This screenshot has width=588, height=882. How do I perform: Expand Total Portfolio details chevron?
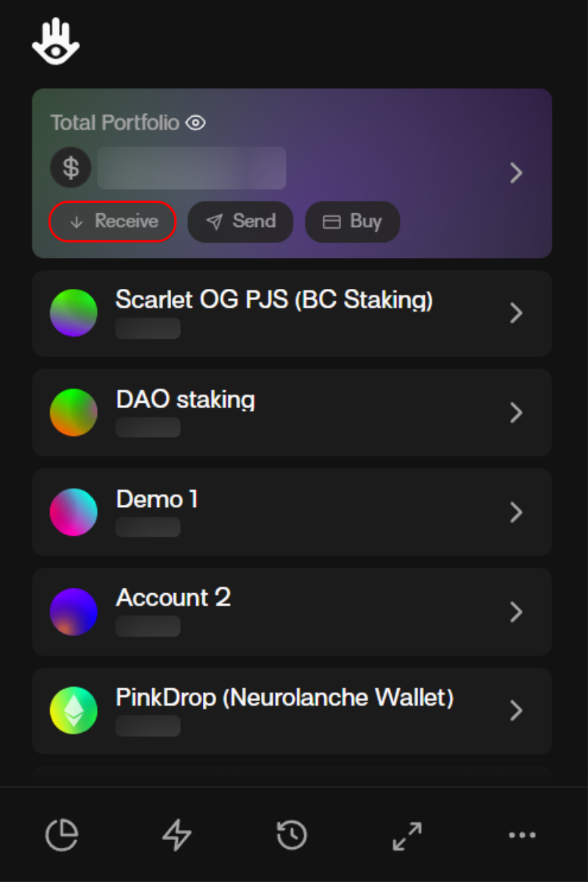516,173
